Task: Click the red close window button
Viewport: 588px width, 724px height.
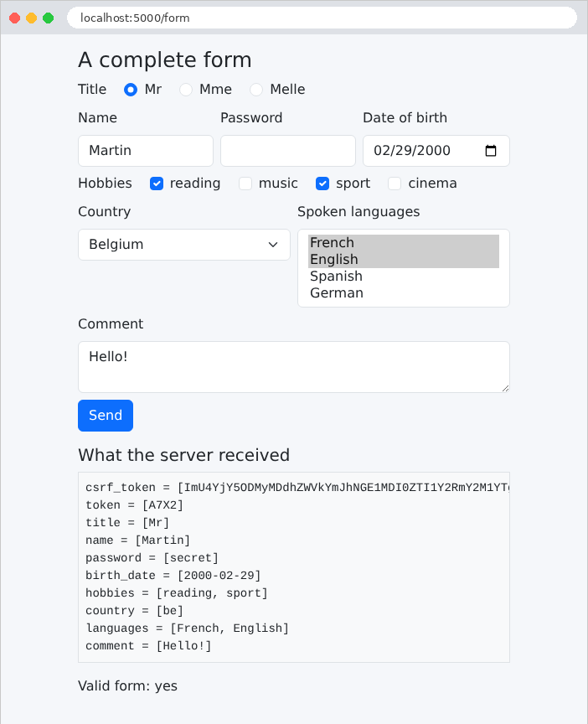Action: [15, 18]
